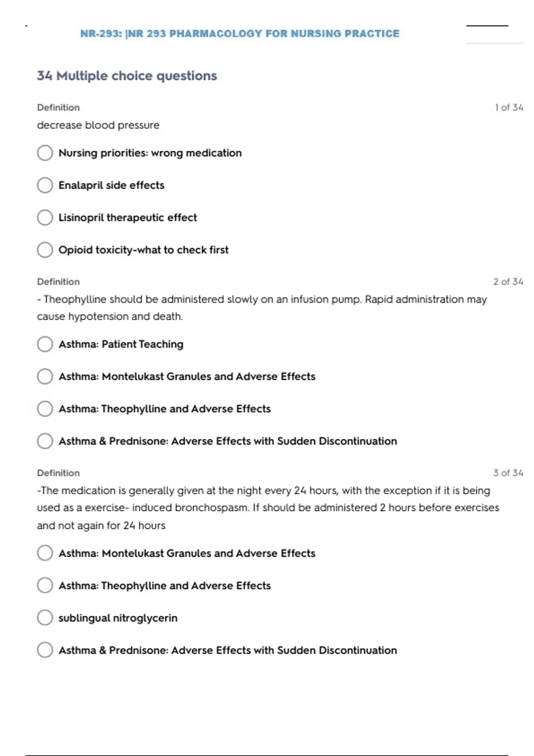
Task: Click the 'decrease blood pressure' definition text
Action: point(98,125)
